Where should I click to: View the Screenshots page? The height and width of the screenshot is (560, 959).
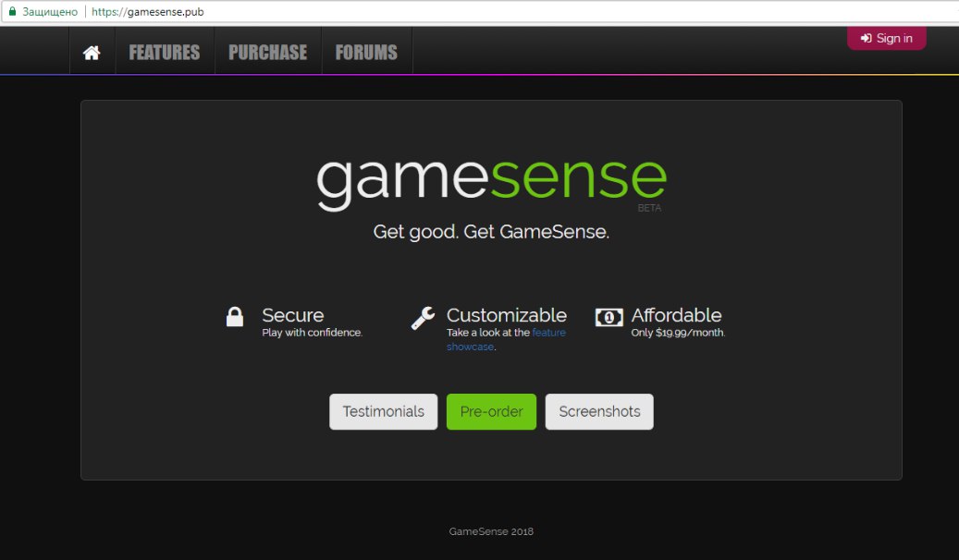click(599, 411)
